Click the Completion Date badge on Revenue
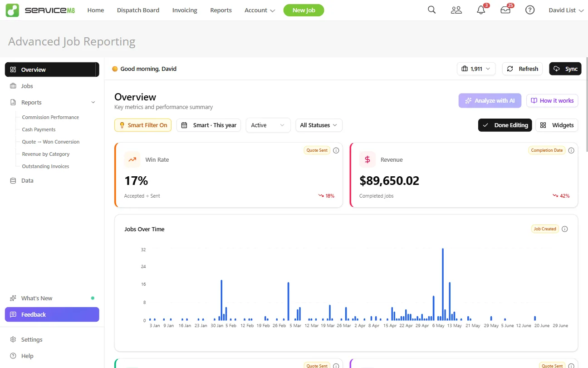 click(x=547, y=150)
